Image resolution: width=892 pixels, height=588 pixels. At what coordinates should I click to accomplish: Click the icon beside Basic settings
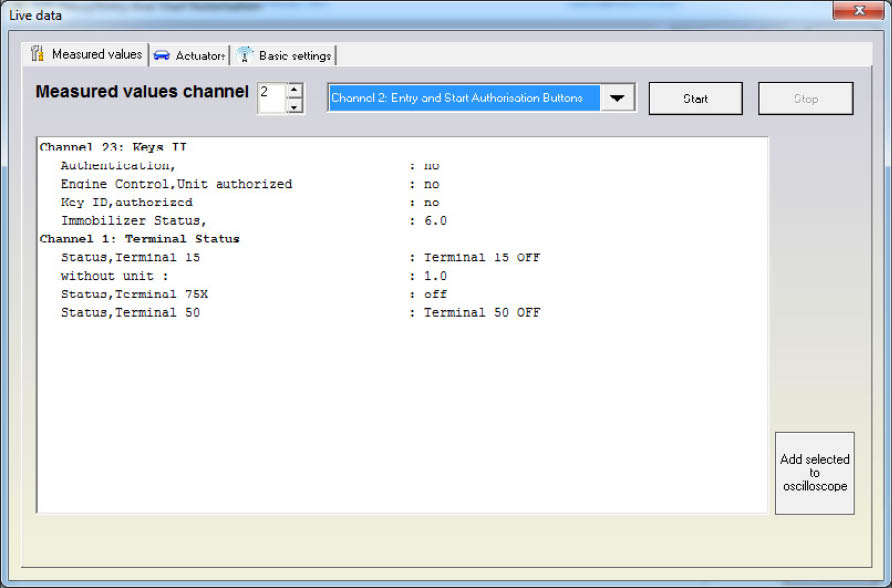(245, 55)
